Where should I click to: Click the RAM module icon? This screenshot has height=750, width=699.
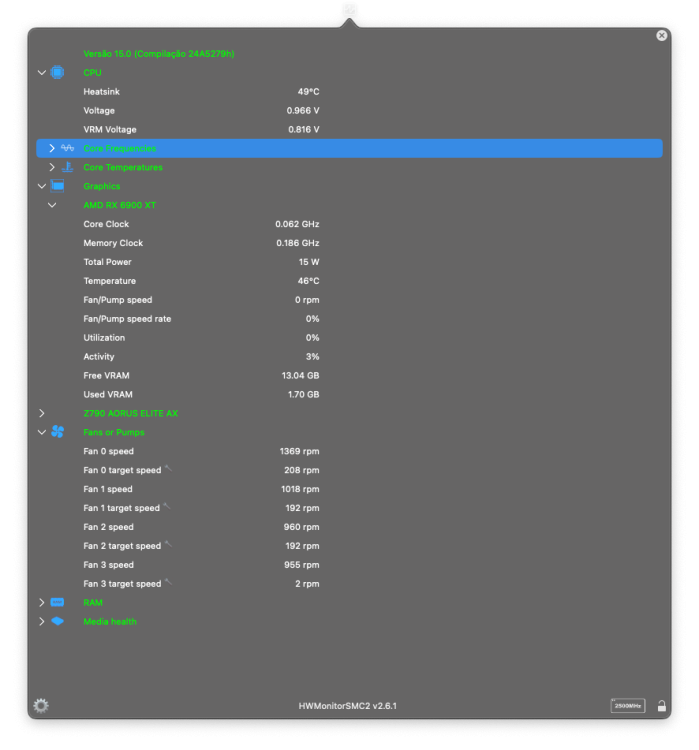(x=57, y=602)
